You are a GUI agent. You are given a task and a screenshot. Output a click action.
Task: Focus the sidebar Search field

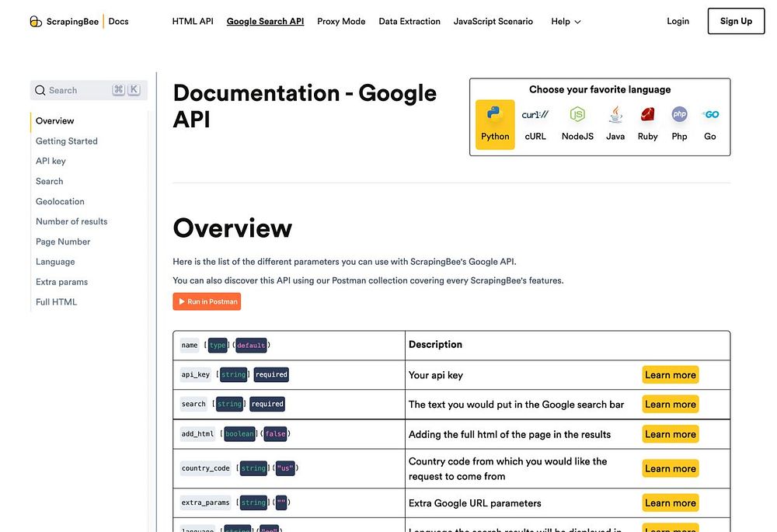(89, 90)
